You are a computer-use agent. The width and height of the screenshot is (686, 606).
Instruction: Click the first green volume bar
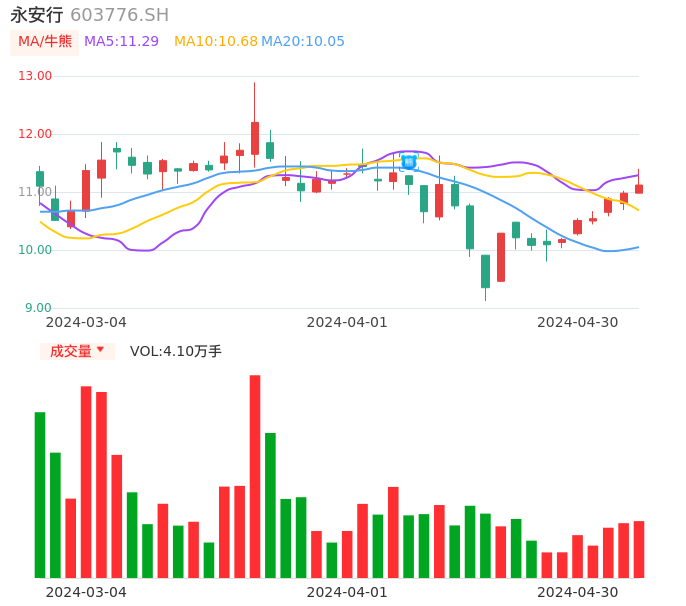pyautogui.click(x=40, y=494)
